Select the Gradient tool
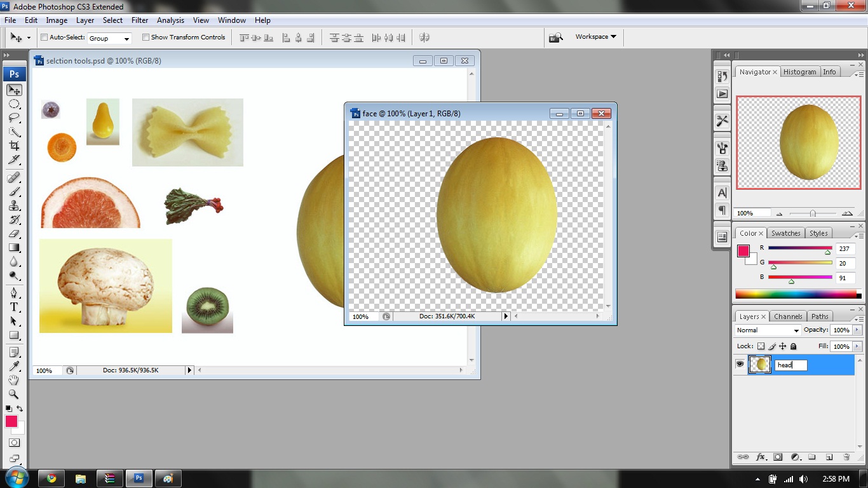868x488 pixels. 14,247
